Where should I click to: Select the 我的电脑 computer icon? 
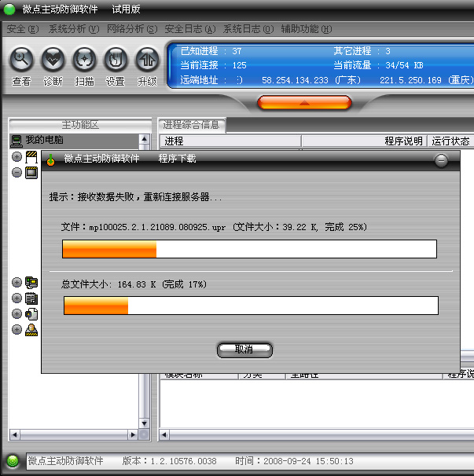point(17,141)
